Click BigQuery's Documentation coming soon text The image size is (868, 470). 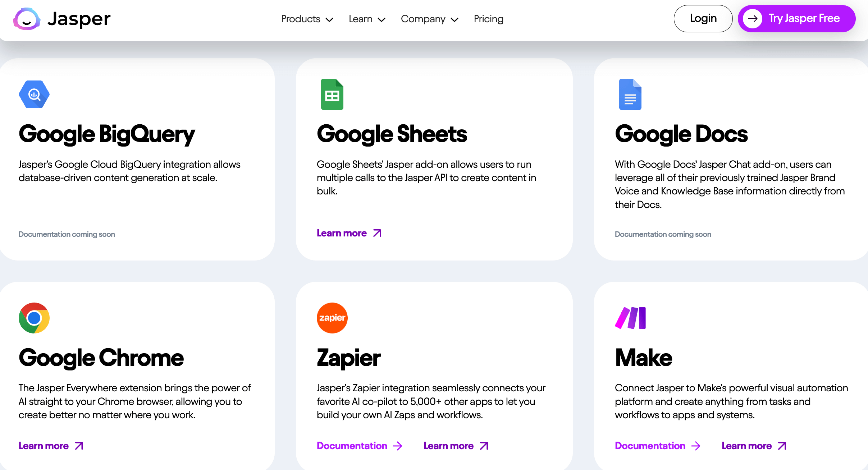click(x=67, y=234)
